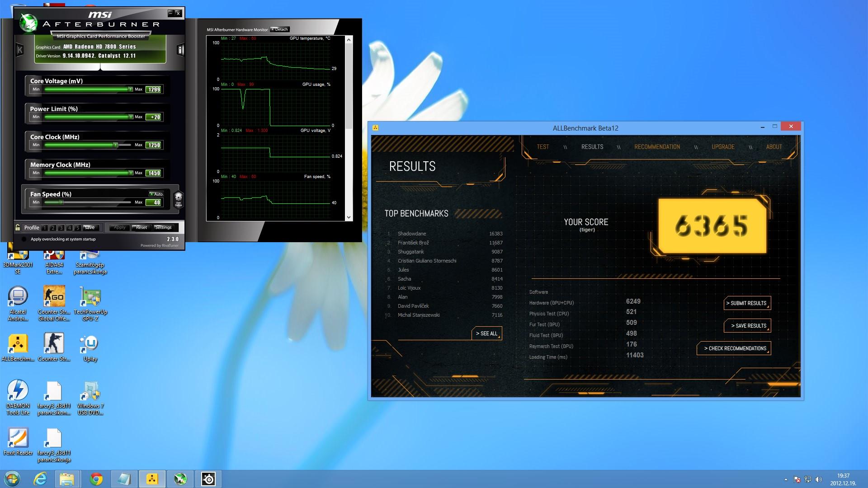Click the hardware monitor scroll up arrow
The image size is (868, 488).
349,40
